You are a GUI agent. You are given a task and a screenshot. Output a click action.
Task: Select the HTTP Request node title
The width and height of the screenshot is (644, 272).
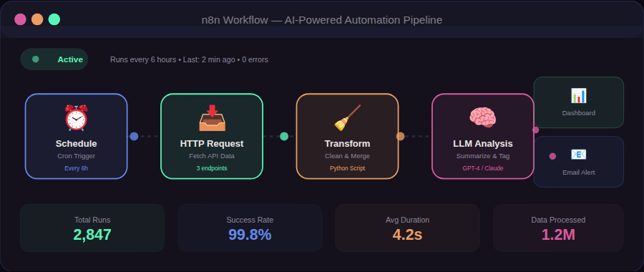click(212, 144)
